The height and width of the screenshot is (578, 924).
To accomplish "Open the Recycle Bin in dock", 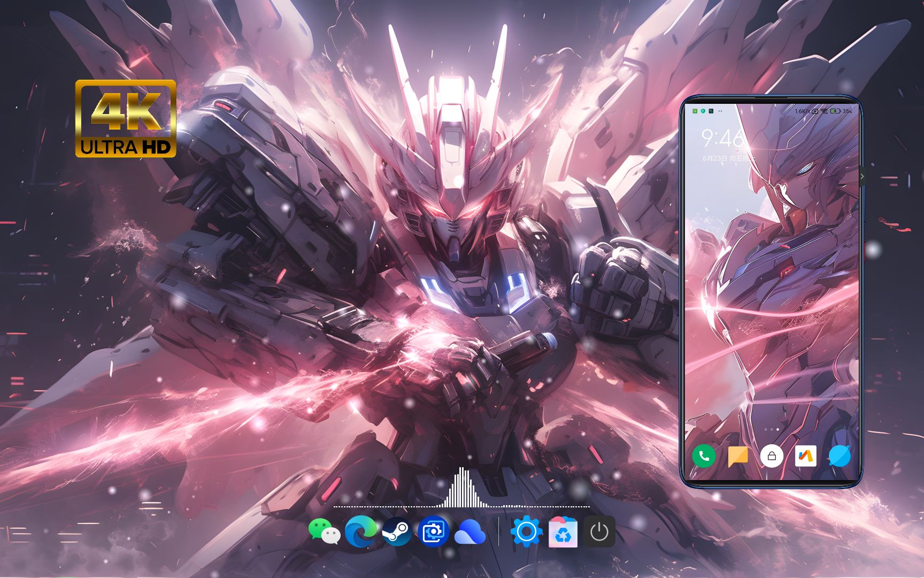I will pyautogui.click(x=563, y=531).
